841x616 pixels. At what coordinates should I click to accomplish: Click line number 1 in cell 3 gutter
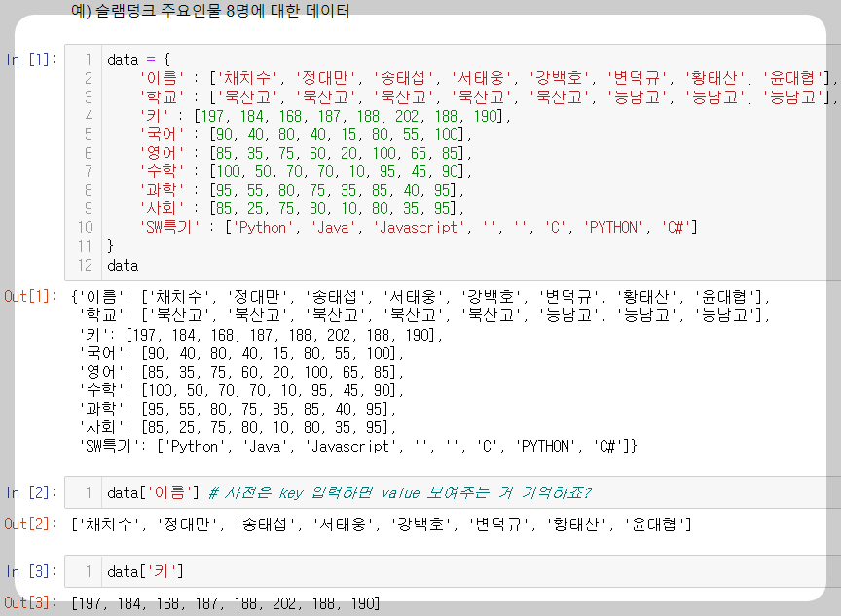pyautogui.click(x=89, y=571)
